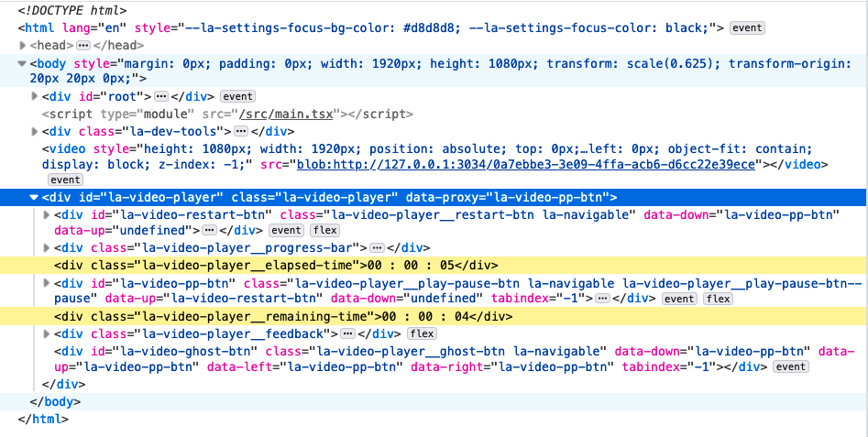Expand the la-video-player__feedback div
The height and width of the screenshot is (437, 868).
(x=47, y=333)
